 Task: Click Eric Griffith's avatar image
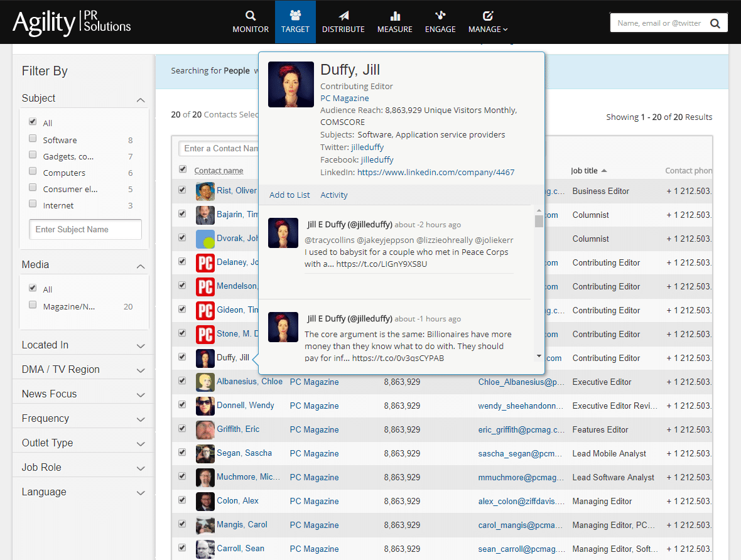point(205,429)
